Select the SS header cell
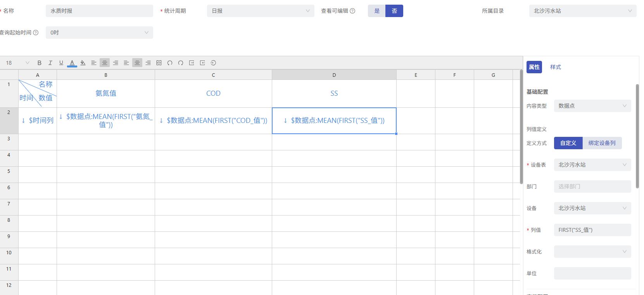 click(x=334, y=93)
